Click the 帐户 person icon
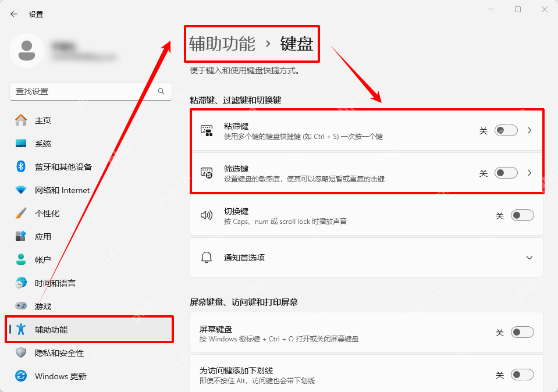558x392 pixels. 21,259
